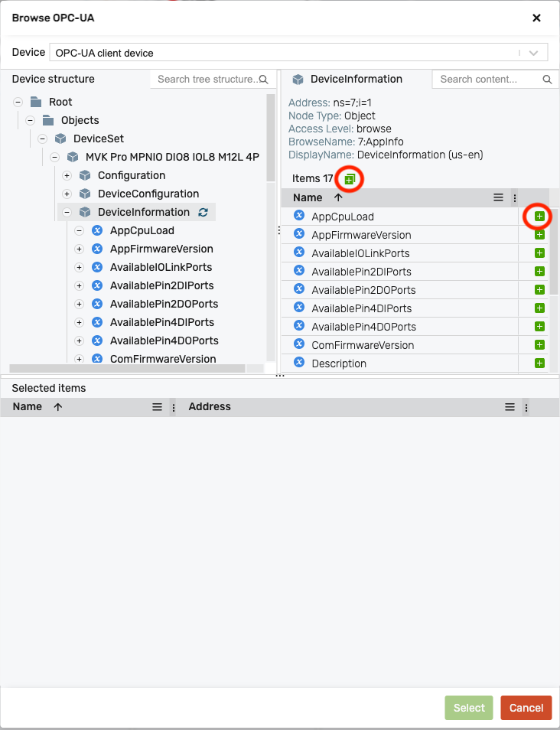560x730 pixels.
Task: Select AvailablePin4DIPorts in the tree
Action: tap(162, 323)
